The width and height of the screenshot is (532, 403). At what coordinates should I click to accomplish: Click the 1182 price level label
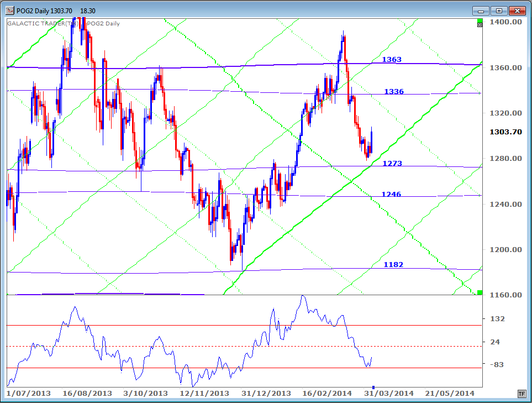click(x=393, y=264)
